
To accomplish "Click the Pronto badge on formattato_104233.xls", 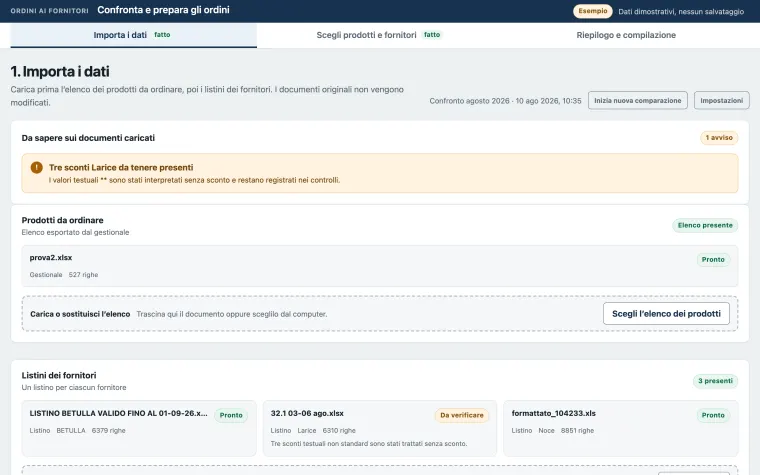I will pyautogui.click(x=713, y=415).
